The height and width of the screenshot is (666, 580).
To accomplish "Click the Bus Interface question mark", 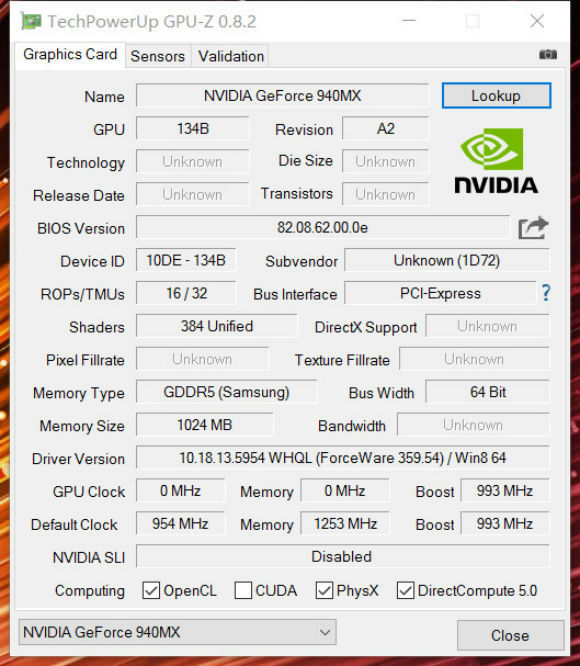I will coord(546,293).
